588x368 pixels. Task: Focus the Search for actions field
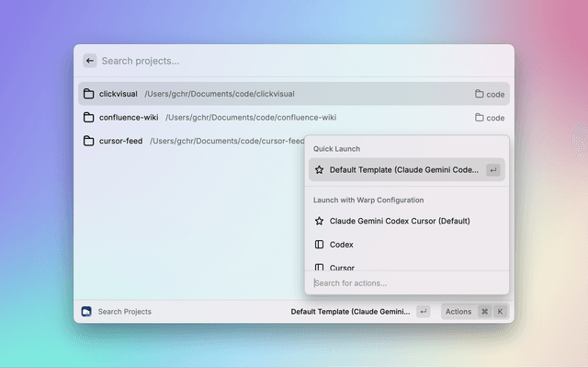point(404,283)
